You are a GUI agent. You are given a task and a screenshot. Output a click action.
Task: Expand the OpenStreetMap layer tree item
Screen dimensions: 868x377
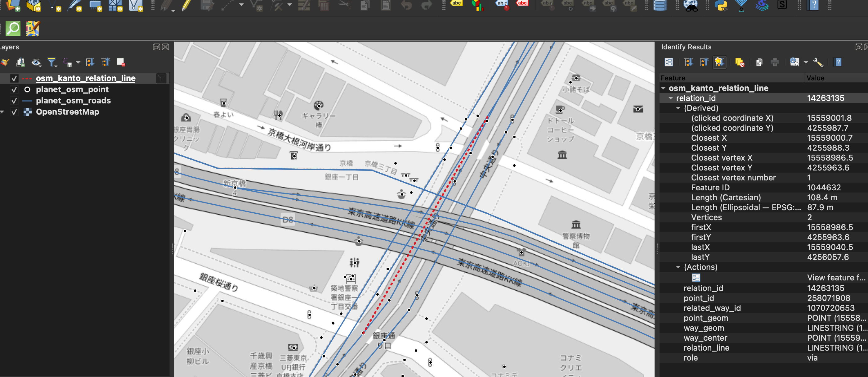coord(3,111)
